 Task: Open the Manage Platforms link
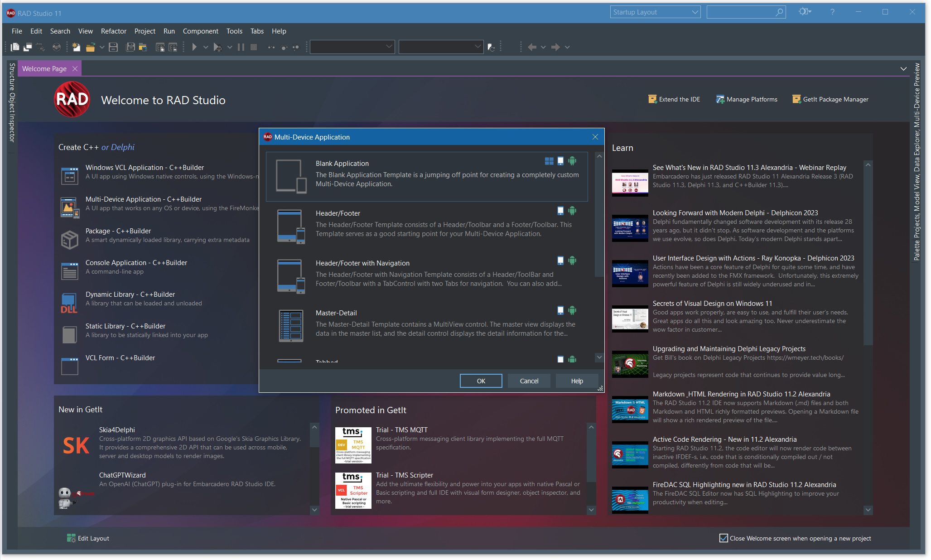747,99
